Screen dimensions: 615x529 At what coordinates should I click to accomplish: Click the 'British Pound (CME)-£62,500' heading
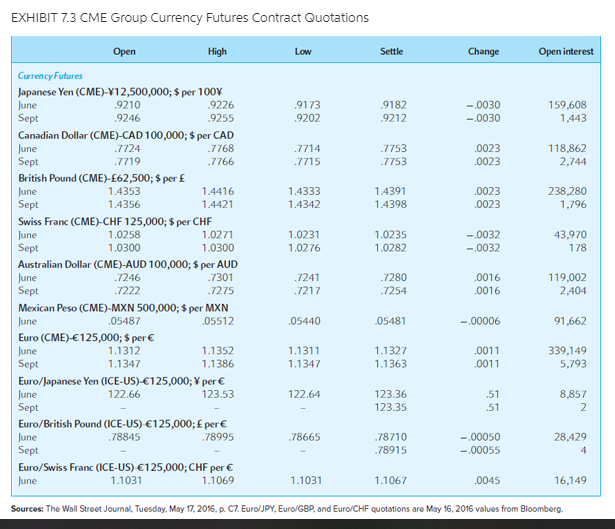[x=101, y=178]
